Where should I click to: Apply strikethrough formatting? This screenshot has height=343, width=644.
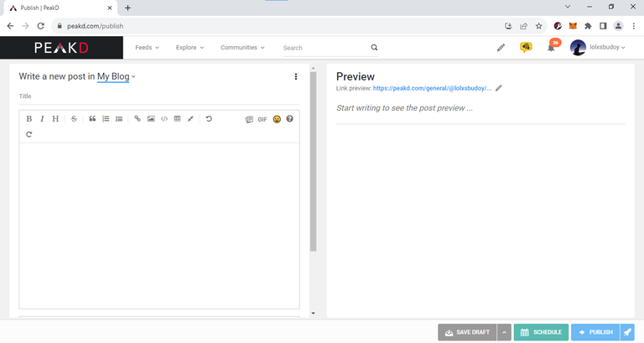(x=74, y=119)
